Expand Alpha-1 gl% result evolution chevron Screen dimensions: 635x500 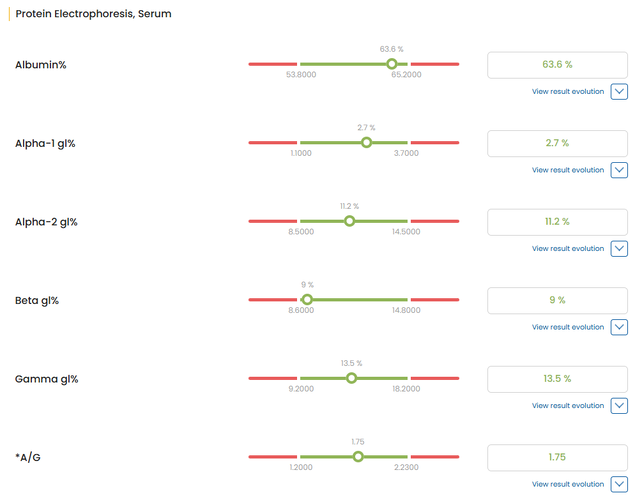619,170
